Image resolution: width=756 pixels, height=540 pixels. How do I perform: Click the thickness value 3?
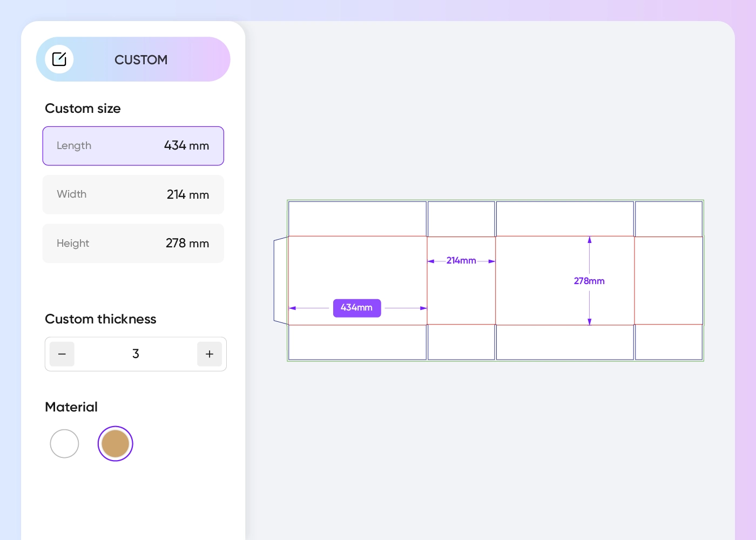point(136,354)
